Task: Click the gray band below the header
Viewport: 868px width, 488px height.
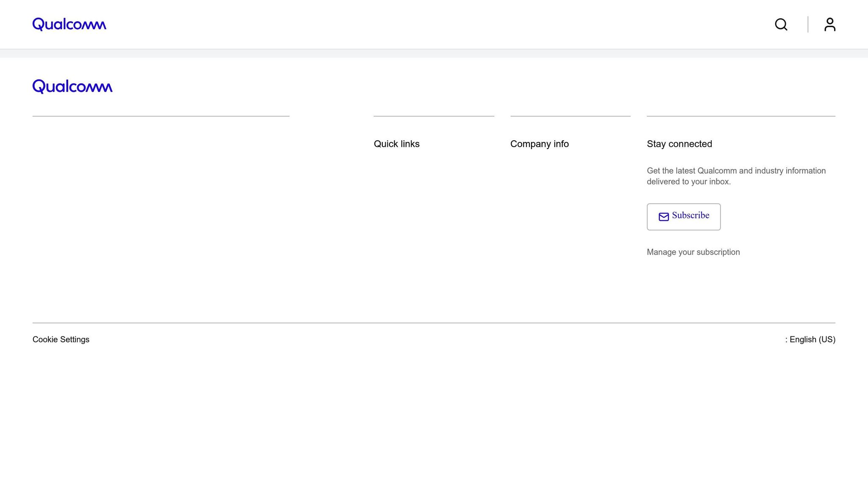Action: pos(434,53)
